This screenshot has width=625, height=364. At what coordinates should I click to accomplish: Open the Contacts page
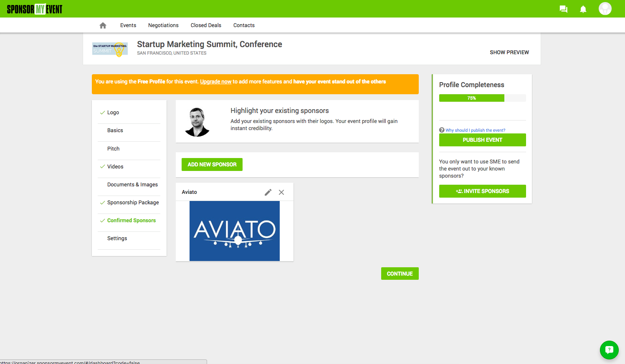point(244,25)
